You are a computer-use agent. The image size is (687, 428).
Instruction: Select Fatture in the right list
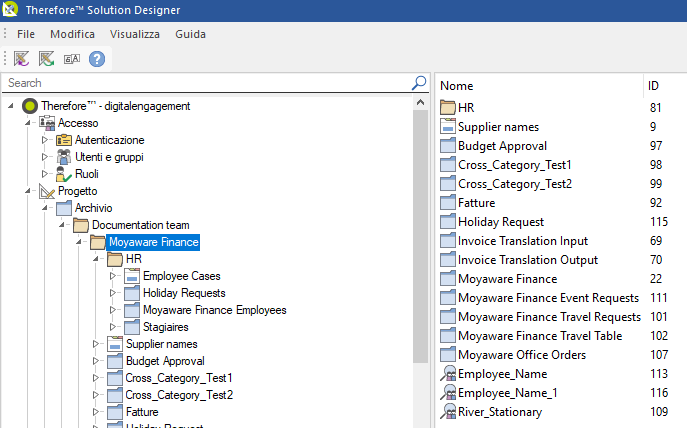(x=476, y=203)
